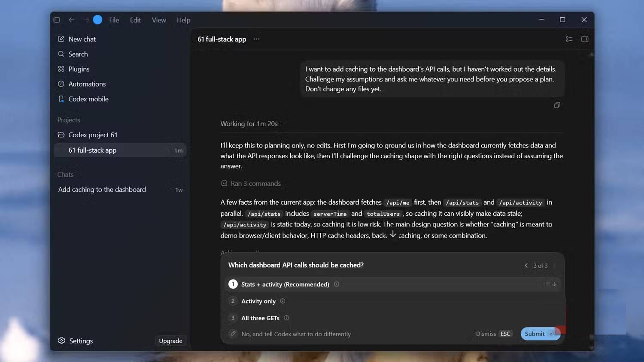The width and height of the screenshot is (644, 362).
Task: Show info for Activity only option
Action: coord(283,301)
